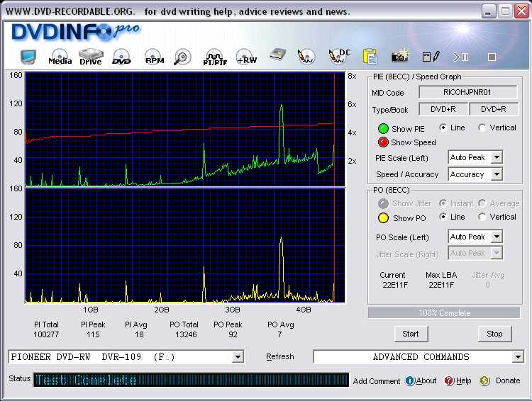Click the yellow clipboard copy icon
The width and height of the screenshot is (532, 401).
coord(370,56)
